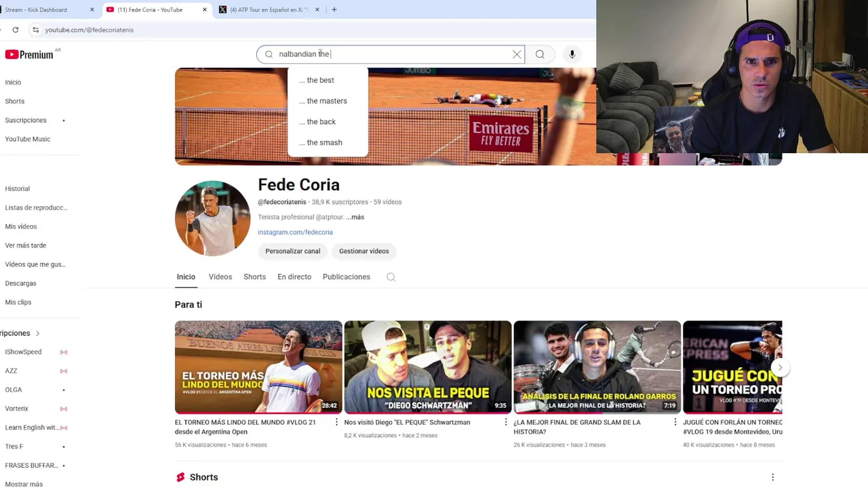Open Mis vídeos in sidebar
Viewport: 868px width, 488px height.
point(21,226)
